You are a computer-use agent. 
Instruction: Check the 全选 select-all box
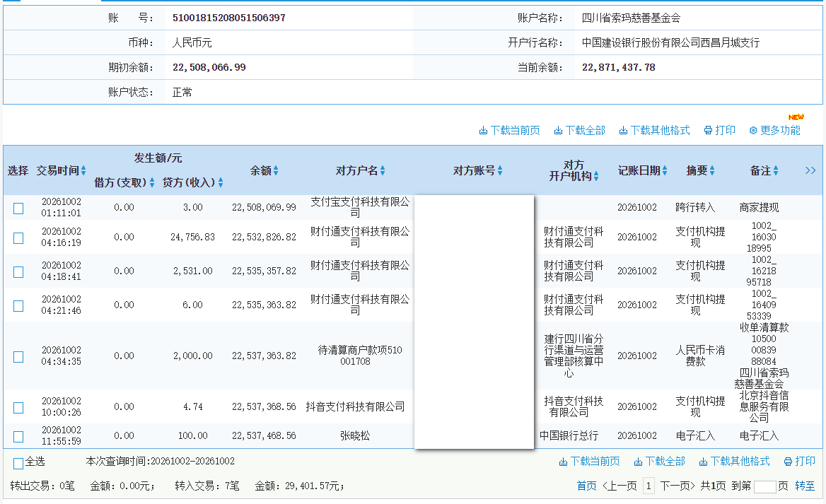coord(18,463)
